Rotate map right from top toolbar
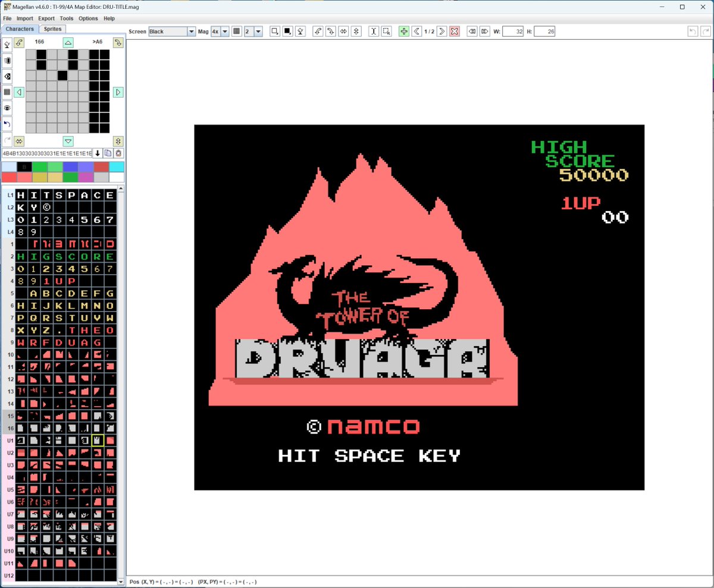714x588 pixels. coord(331,32)
